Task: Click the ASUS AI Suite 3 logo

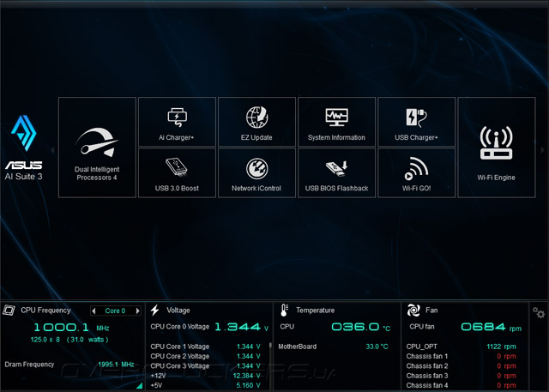Action: (23, 148)
